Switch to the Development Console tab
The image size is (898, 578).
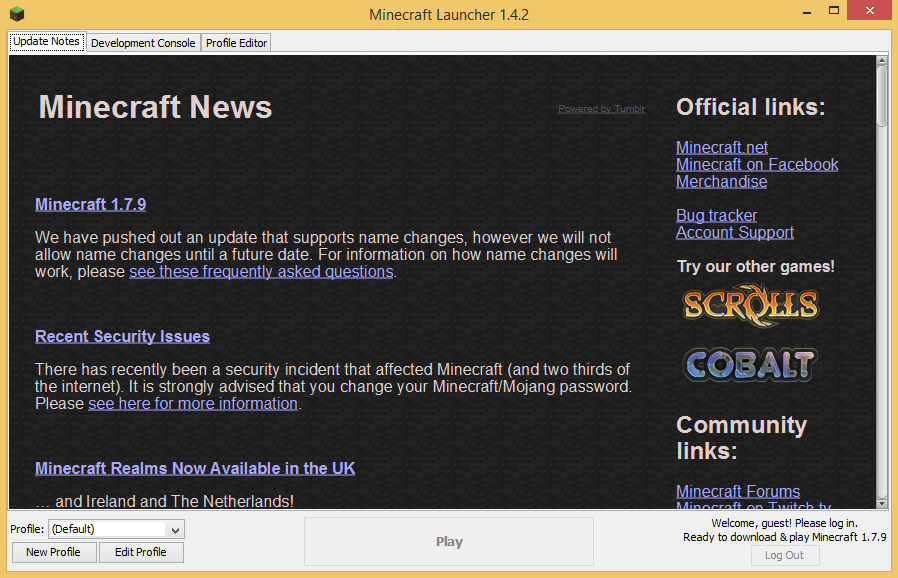point(143,43)
